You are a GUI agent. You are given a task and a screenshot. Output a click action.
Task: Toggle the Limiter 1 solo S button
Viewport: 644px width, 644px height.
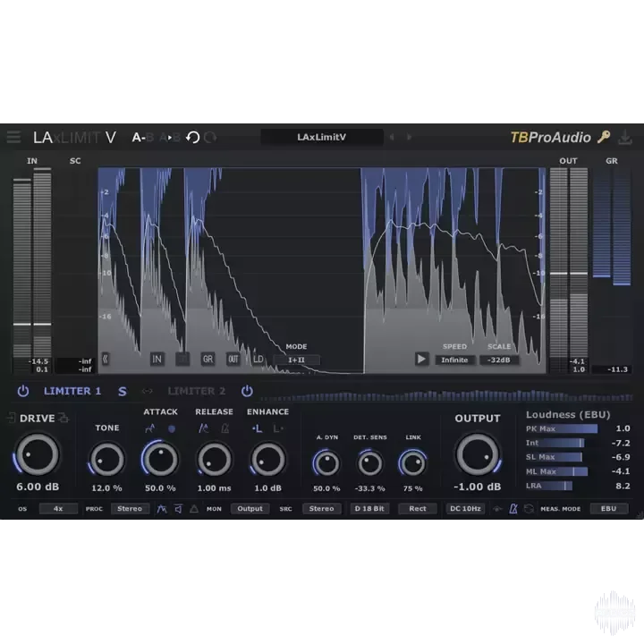click(x=123, y=392)
